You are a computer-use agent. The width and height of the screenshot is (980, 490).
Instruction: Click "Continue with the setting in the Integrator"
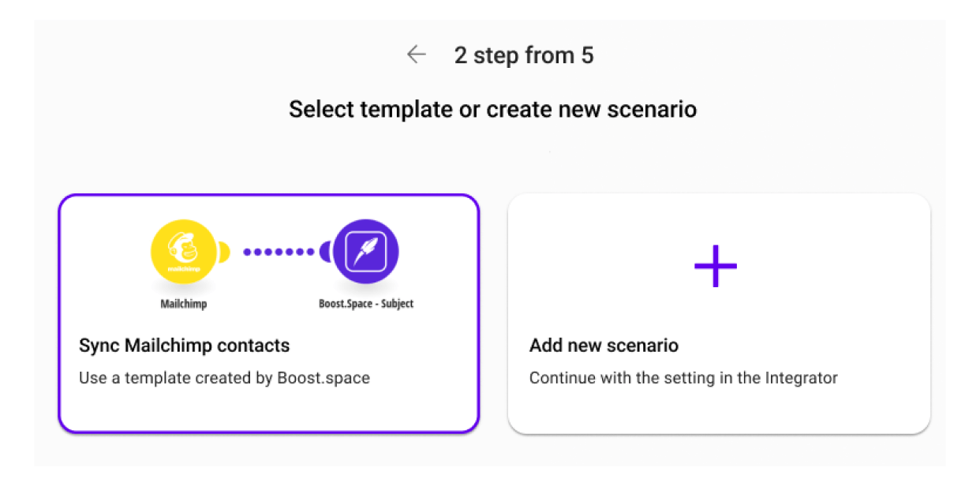(x=683, y=378)
